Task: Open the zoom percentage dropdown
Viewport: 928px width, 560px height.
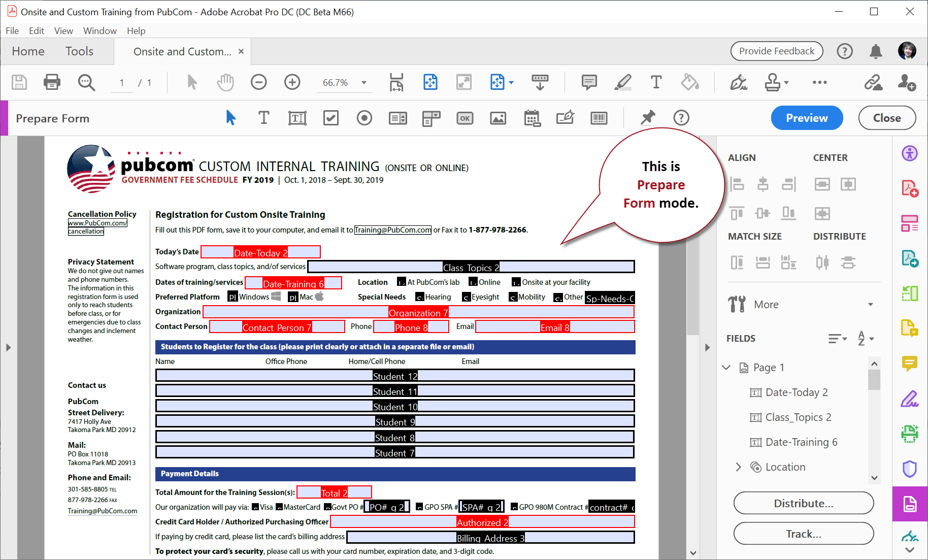Action: coord(363,82)
